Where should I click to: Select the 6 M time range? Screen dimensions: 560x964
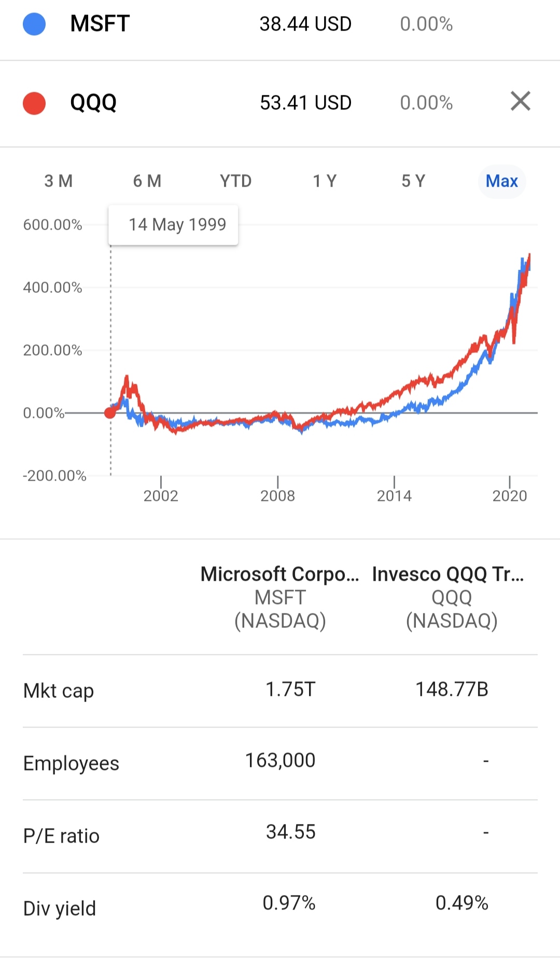[147, 181]
